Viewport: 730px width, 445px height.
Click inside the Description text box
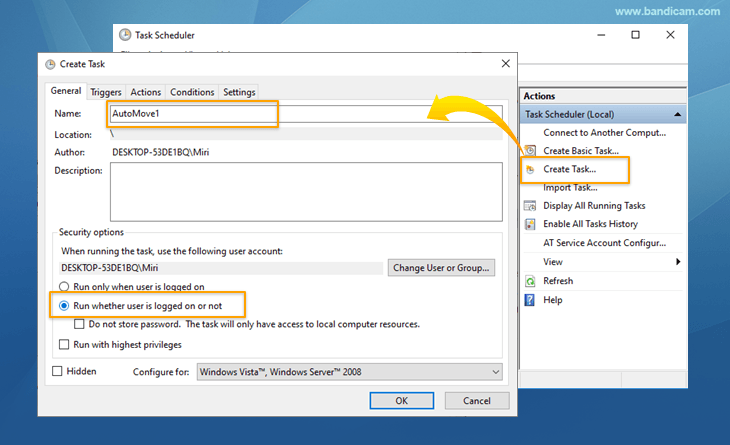tap(306, 192)
